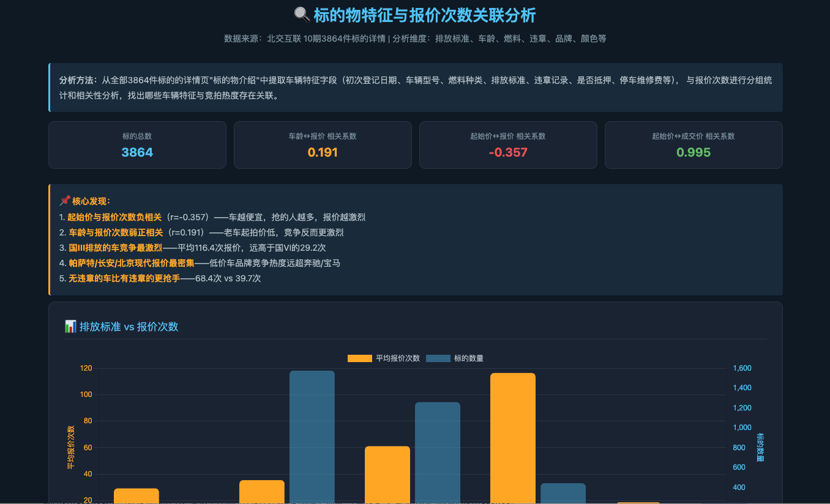The image size is (830, 504).
Task: Toggle the 平均报价次数 legend item
Action: pos(384,358)
